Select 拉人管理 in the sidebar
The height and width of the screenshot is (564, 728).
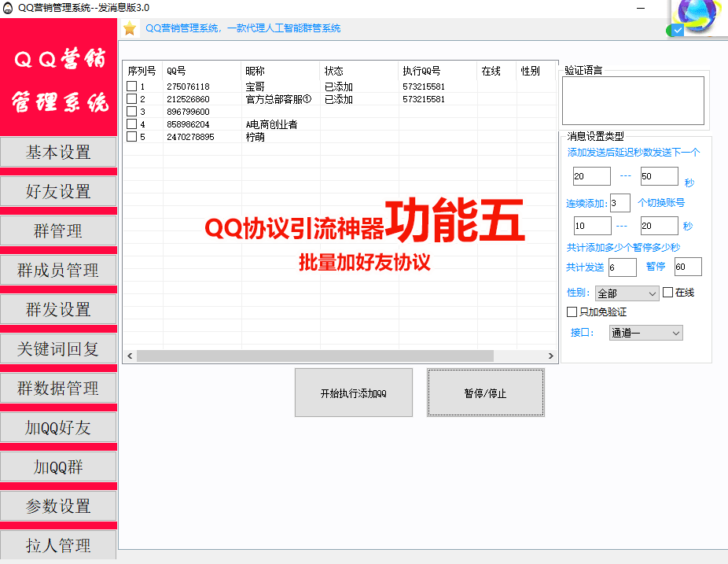(58, 544)
